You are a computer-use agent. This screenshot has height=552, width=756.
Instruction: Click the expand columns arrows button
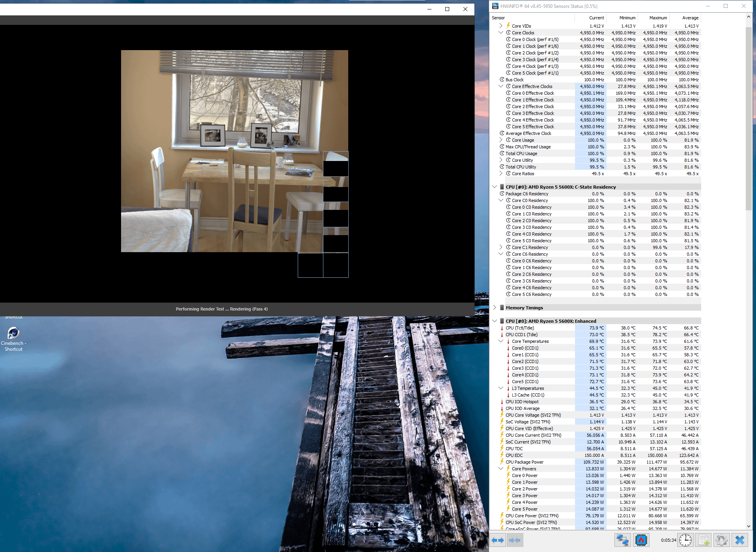pos(498,540)
